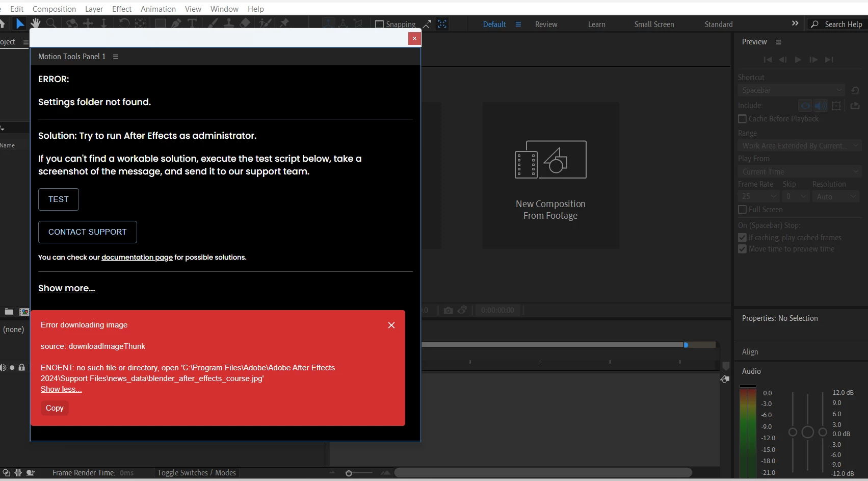868x481 pixels.
Task: Expand the workspace overflow chevrons
Action: pos(795,23)
